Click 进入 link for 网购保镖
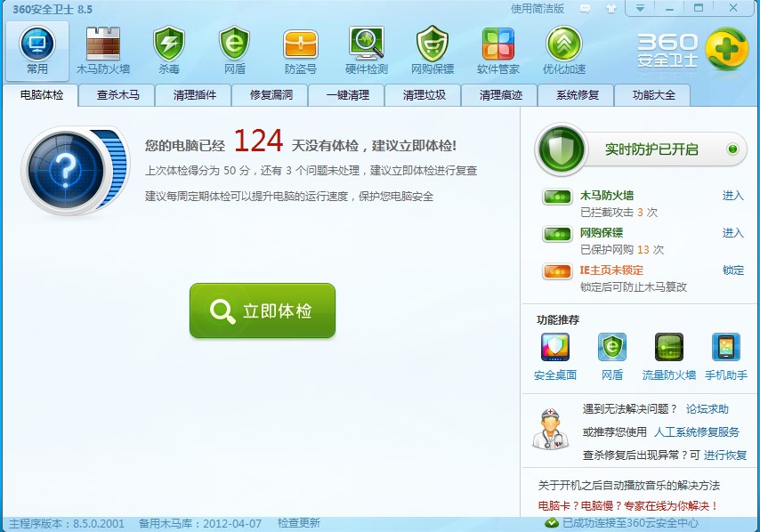760x532 pixels. coord(733,232)
